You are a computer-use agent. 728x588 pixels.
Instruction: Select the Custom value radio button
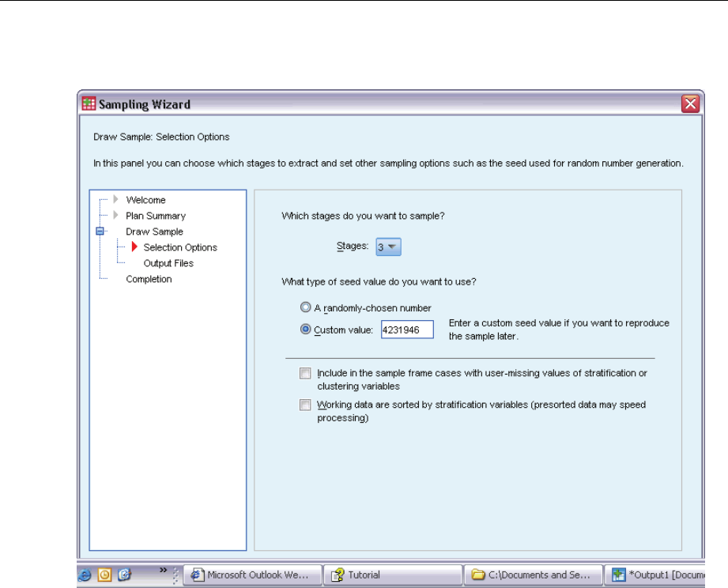point(305,329)
